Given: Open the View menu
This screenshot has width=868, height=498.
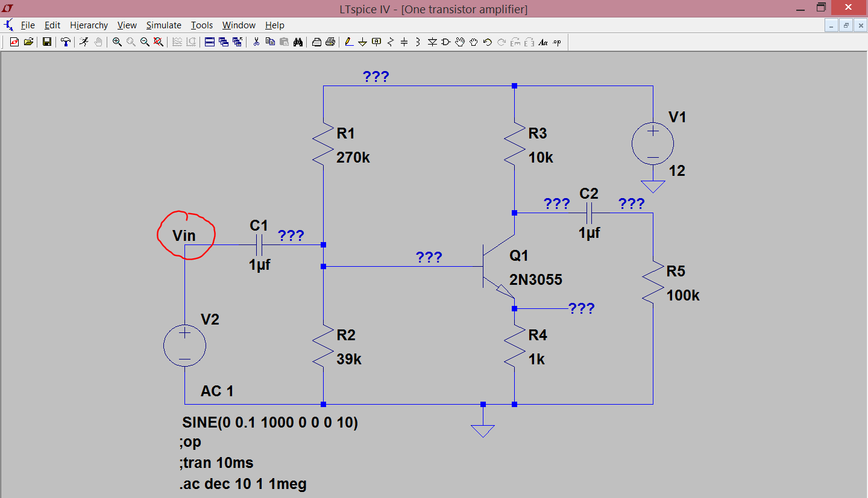Looking at the screenshot, I should pyautogui.click(x=127, y=25).
